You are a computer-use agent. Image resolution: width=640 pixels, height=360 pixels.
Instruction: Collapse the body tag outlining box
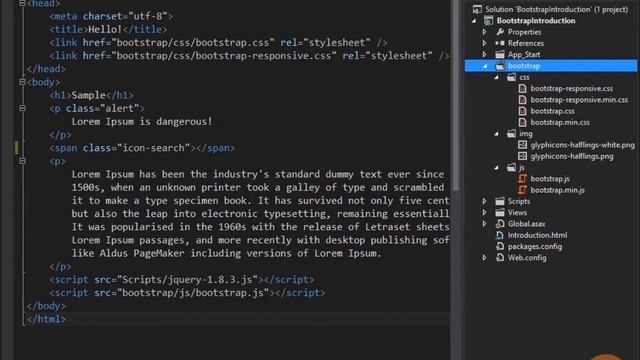(22, 82)
